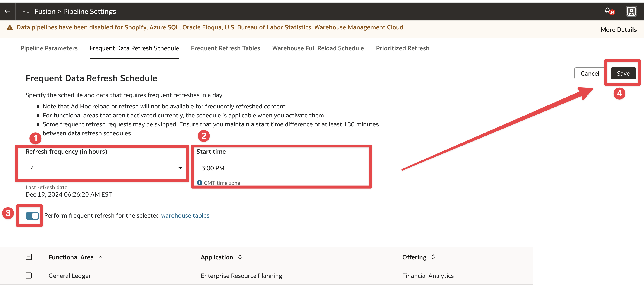Click the pipeline settings sliders icon

point(26,11)
